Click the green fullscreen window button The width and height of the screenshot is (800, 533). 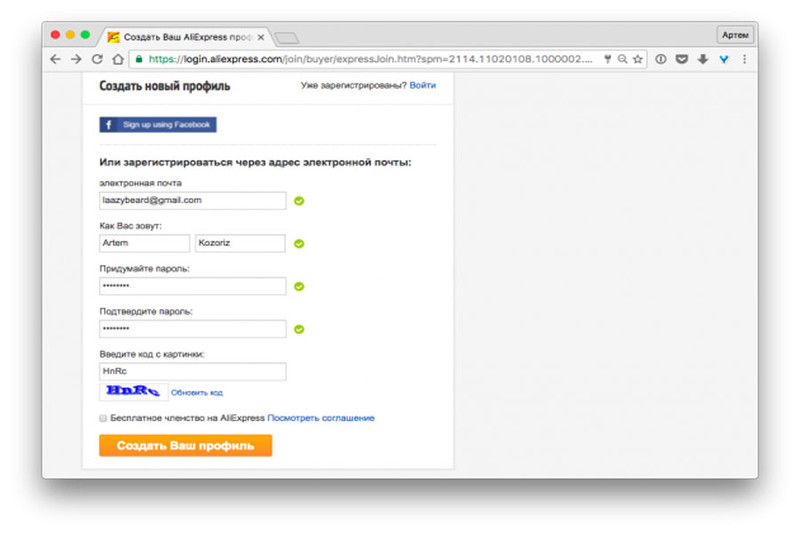(85, 35)
